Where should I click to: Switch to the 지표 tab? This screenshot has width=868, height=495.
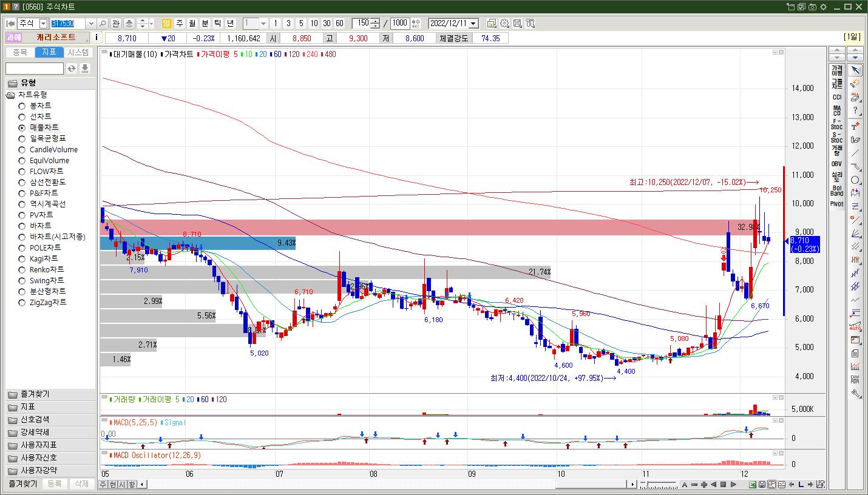[49, 53]
